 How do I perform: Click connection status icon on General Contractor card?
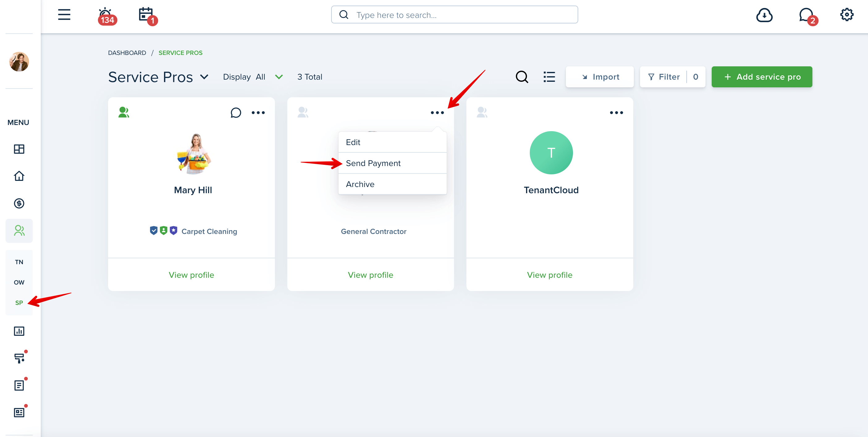[303, 112]
